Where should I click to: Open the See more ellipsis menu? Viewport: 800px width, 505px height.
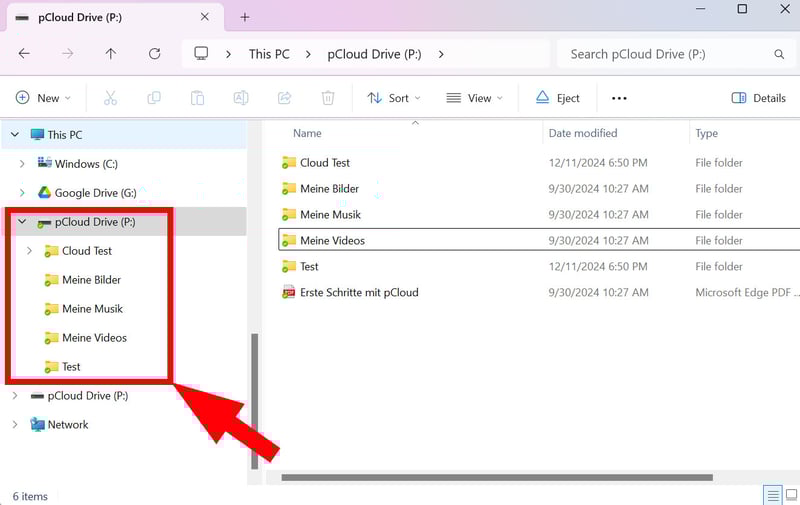(619, 98)
